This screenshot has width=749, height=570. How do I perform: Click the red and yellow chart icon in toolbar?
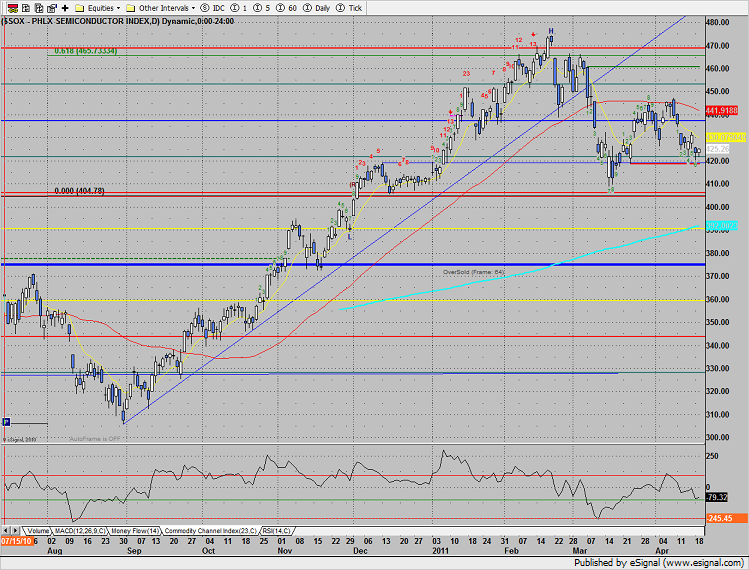point(12,8)
